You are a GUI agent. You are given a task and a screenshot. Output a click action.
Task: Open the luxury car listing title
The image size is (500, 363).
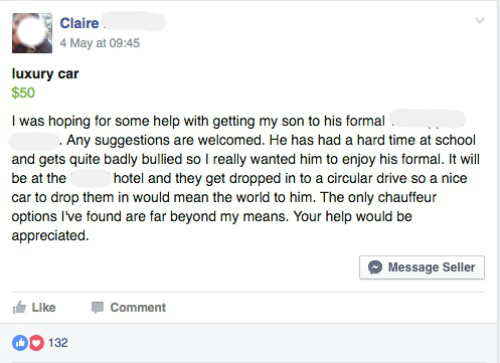click(45, 74)
